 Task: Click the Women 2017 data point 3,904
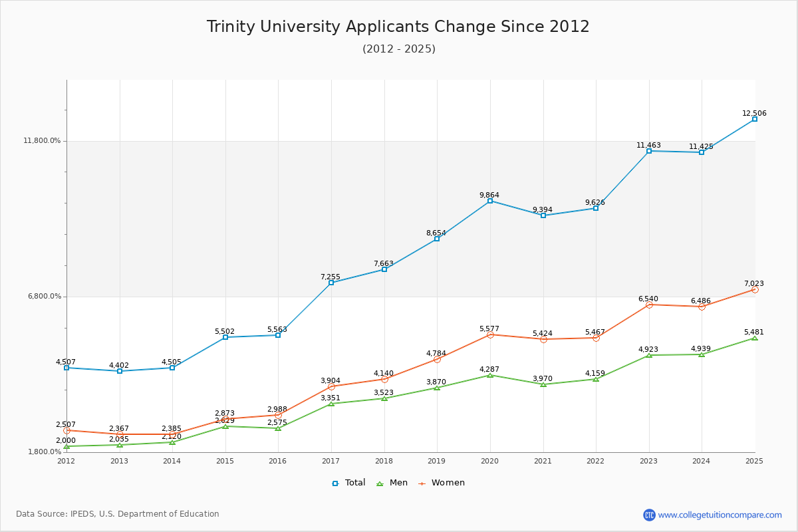pyautogui.click(x=331, y=386)
